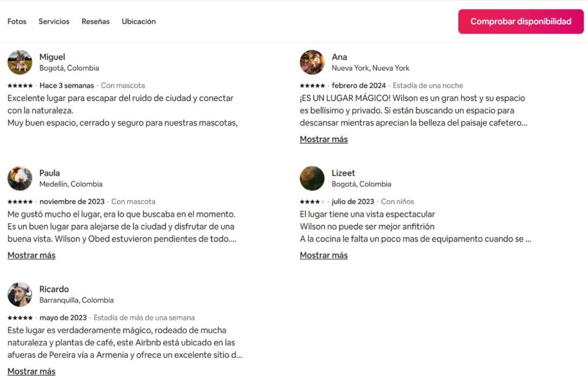588x378 pixels.
Task: Click the star rating on Ricardo's review
Action: [x=20, y=318]
